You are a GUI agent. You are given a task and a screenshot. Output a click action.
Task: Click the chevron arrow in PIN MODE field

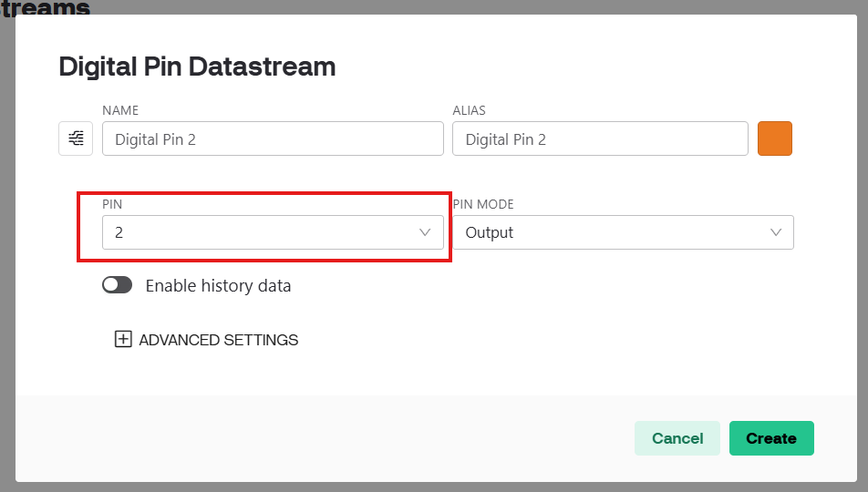(776, 232)
